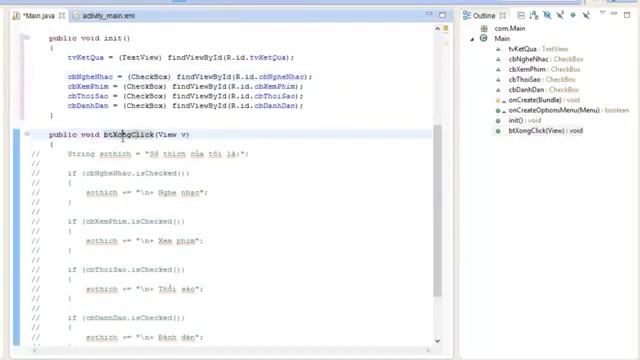Sort Outline members alphabetically

(x=534, y=16)
